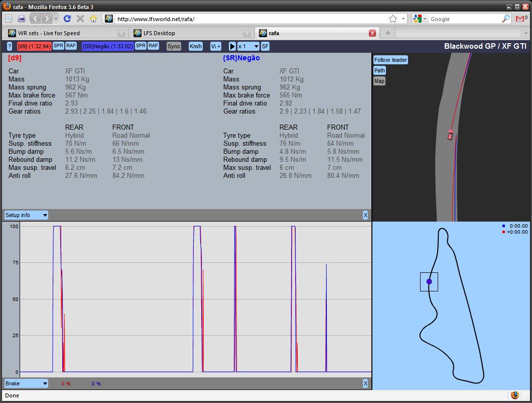
Task: Toggle the Path display button
Action: click(x=379, y=70)
